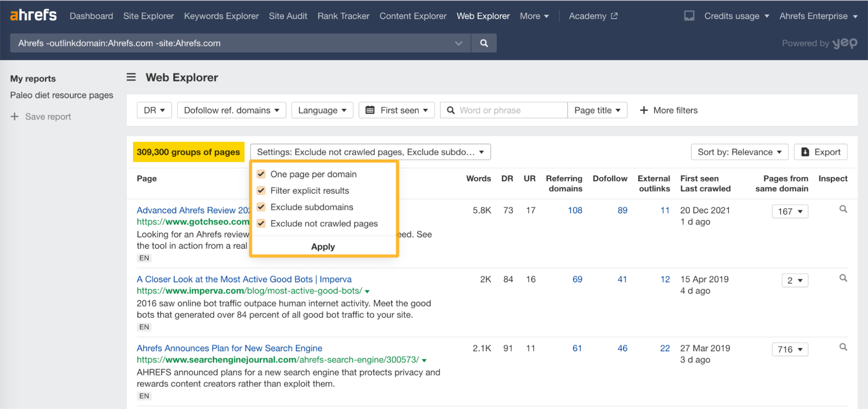The width and height of the screenshot is (868, 409).
Task: Open the Dofollow ref. domains dropdown
Action: coord(231,110)
